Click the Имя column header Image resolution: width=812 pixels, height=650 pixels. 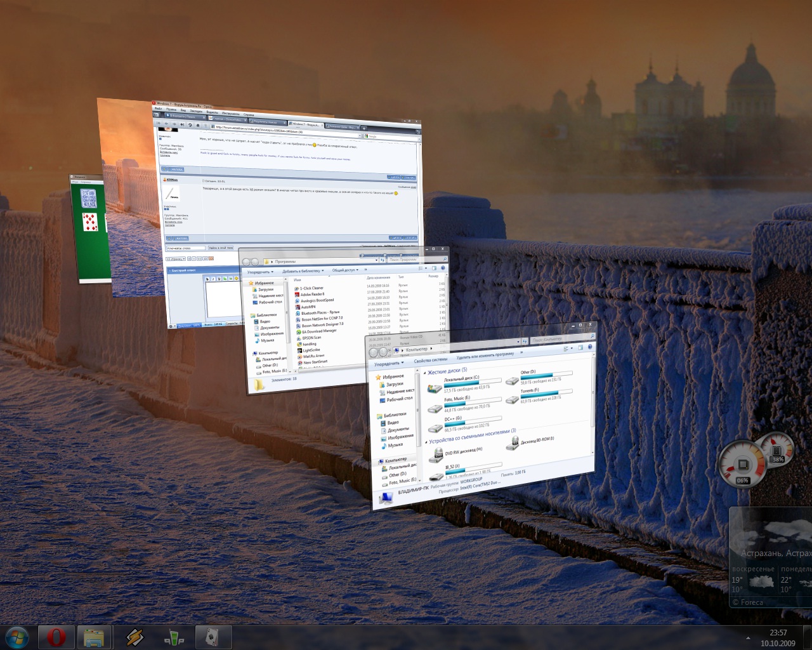coord(298,280)
